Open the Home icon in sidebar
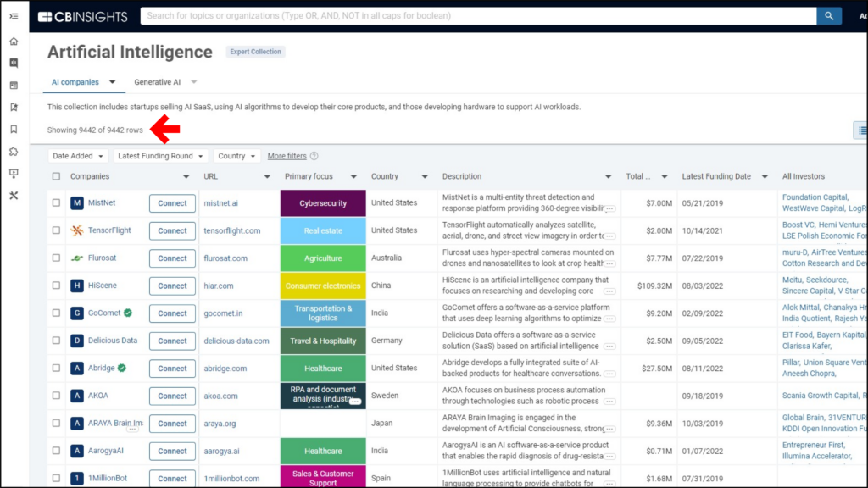The width and height of the screenshot is (868, 488). coord(14,42)
